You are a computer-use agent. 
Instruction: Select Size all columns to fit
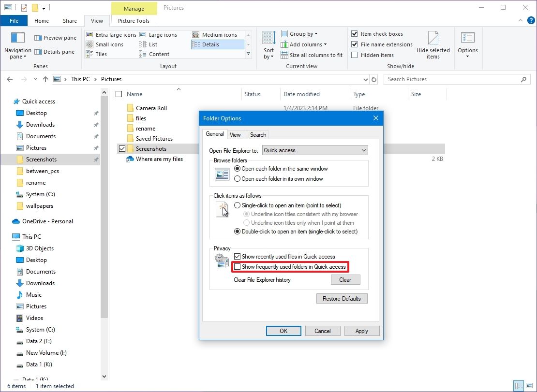[312, 55]
